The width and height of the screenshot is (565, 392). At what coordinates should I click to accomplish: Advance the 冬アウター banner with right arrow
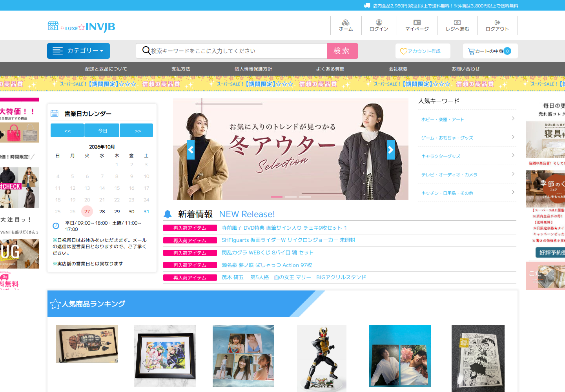pyautogui.click(x=391, y=150)
